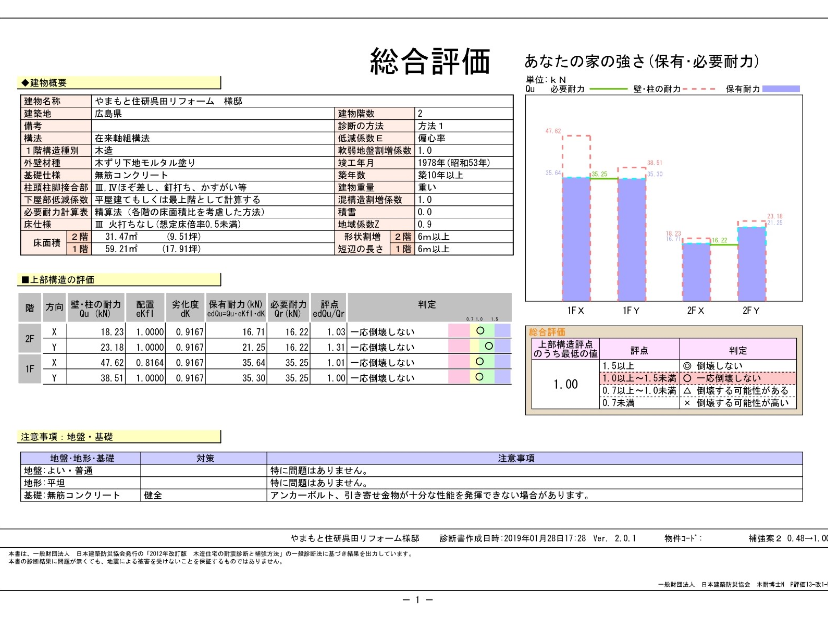Select the 2F X score 1.03
Screen dimensions: 828x621
[x=336, y=332]
